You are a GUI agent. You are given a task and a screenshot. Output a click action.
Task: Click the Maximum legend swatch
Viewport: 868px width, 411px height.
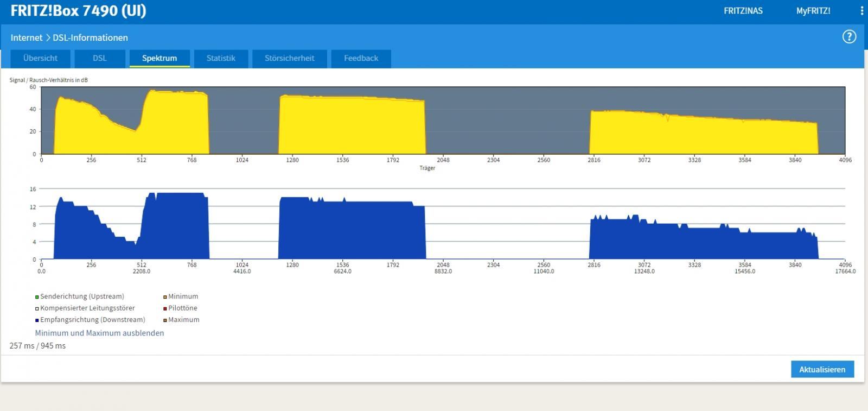click(165, 320)
